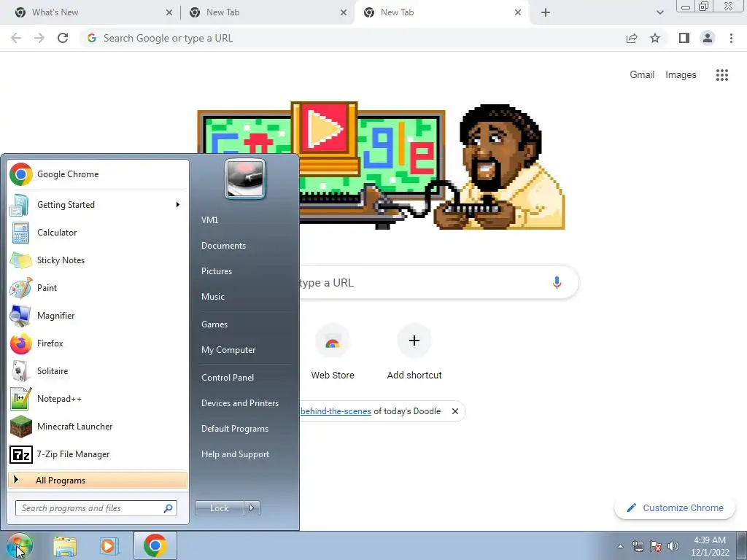Click the network tray icon
Screen dimensions: 747x560
click(638, 546)
